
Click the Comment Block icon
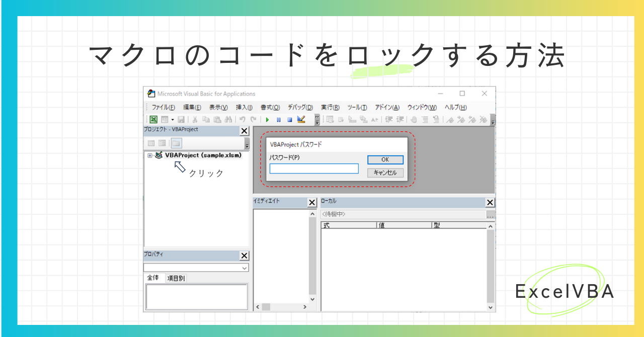click(425, 120)
